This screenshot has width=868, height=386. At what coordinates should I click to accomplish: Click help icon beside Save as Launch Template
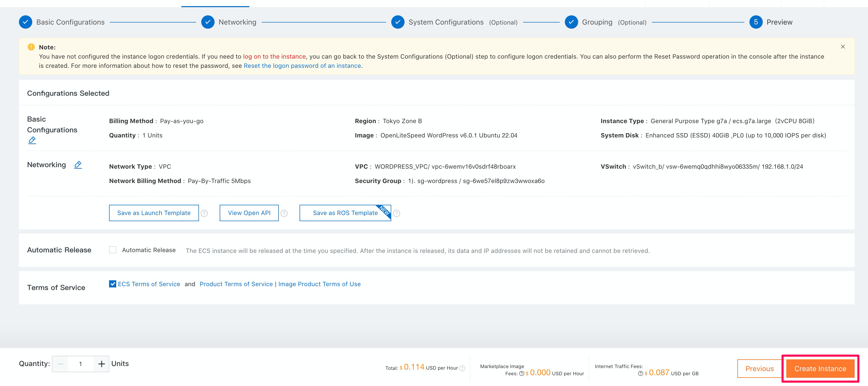coord(204,213)
